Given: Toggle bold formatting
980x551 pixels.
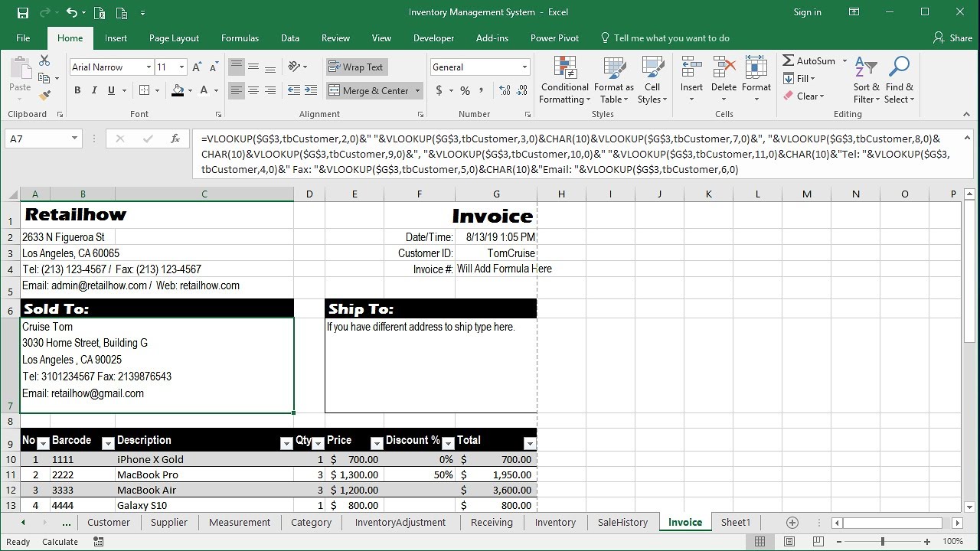Looking at the screenshot, I should pyautogui.click(x=77, y=90).
